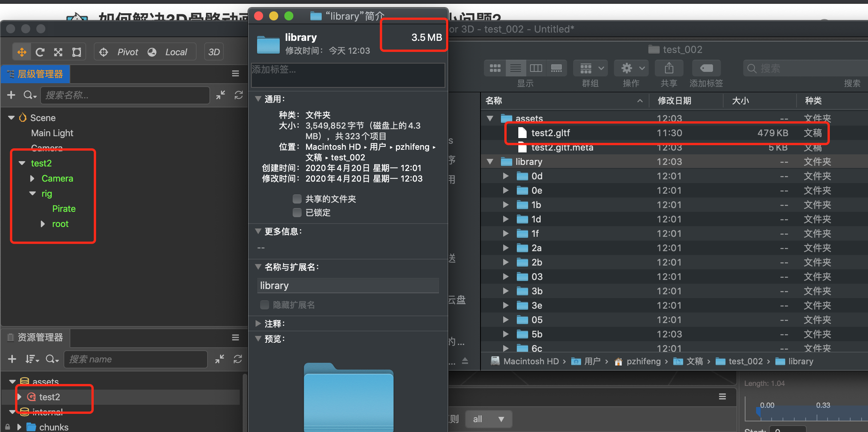Switch Finder to icon view
The height and width of the screenshot is (432, 868).
click(495, 68)
